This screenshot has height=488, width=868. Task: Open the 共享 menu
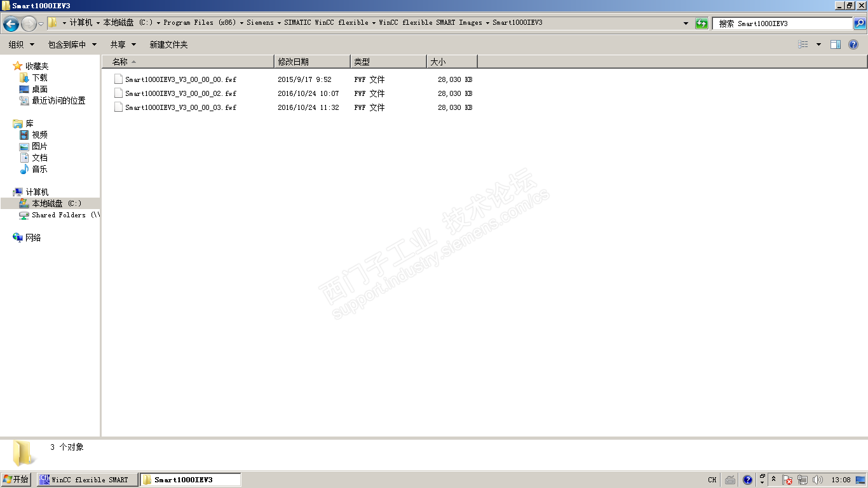pos(123,44)
